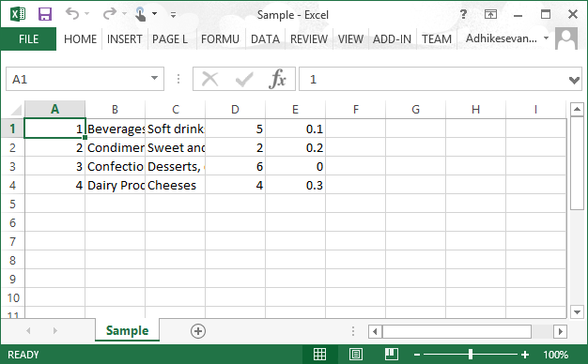Select the cell containing Cheeses
588x364 pixels.
pyautogui.click(x=175, y=185)
